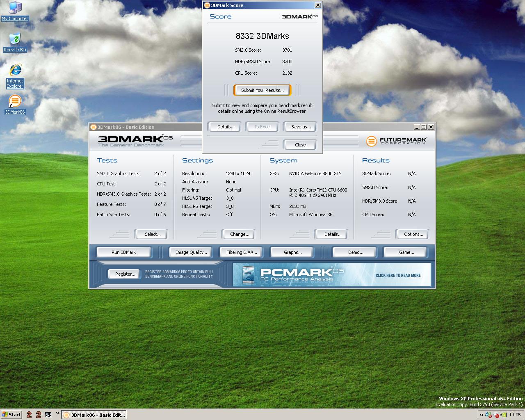Click the taskbar clock 14:05
This screenshot has width=525, height=420.
pyautogui.click(x=515, y=415)
